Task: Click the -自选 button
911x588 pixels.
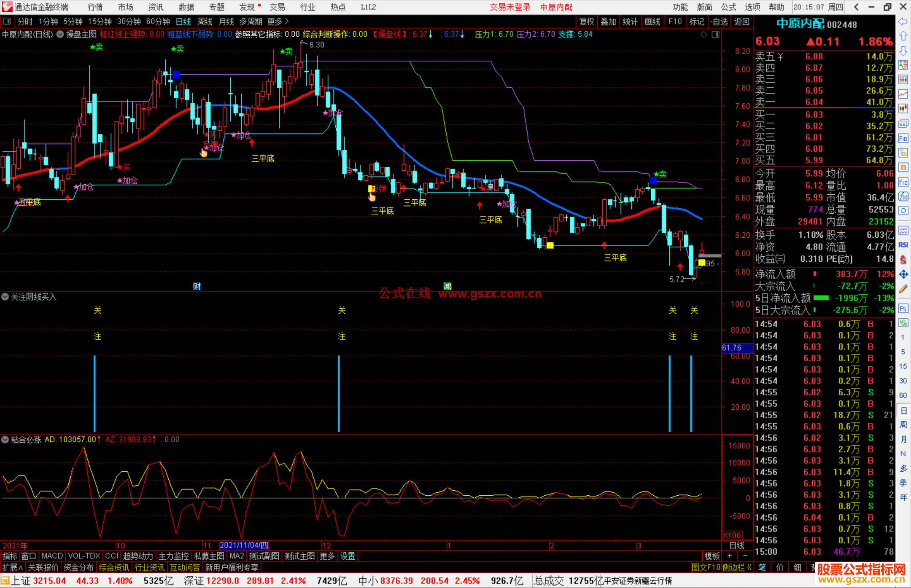Action: tap(719, 21)
